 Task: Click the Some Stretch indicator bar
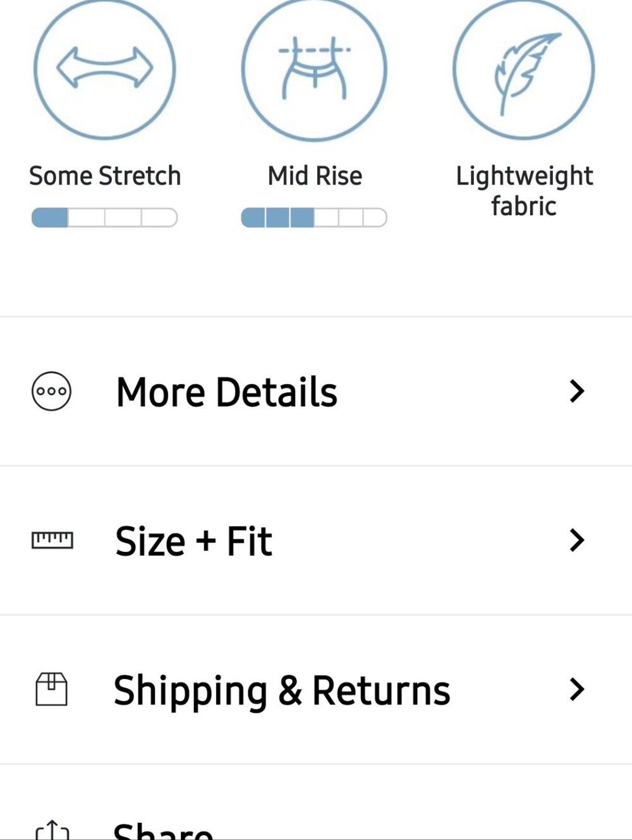click(x=104, y=218)
